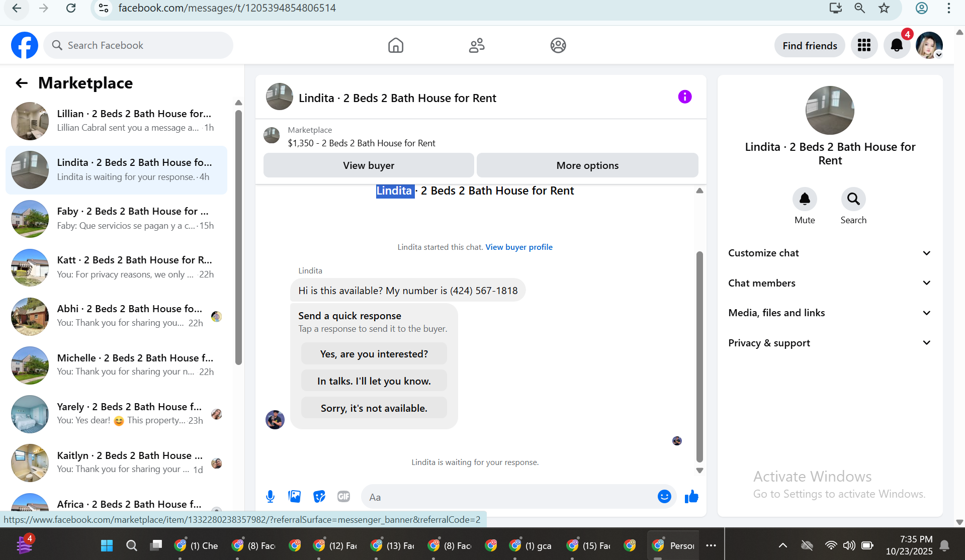The image size is (965, 560).
Task: Click the chat header listing avatar
Action: coord(279,97)
